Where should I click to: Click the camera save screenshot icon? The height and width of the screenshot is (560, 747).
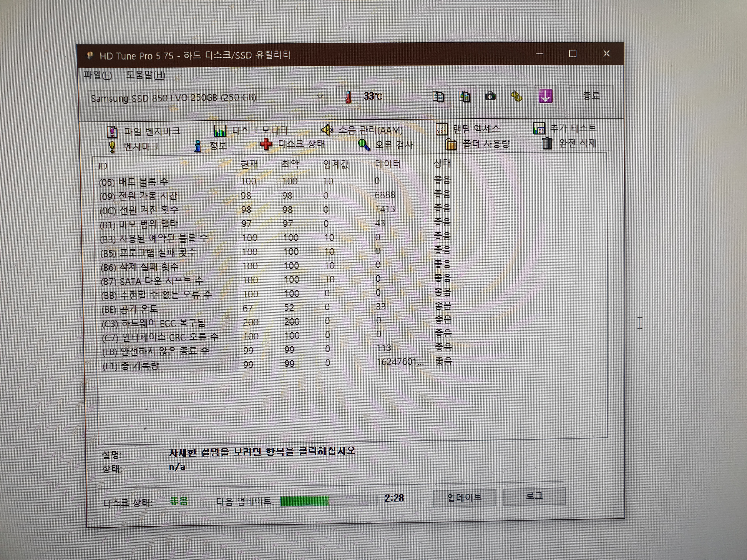tap(490, 97)
